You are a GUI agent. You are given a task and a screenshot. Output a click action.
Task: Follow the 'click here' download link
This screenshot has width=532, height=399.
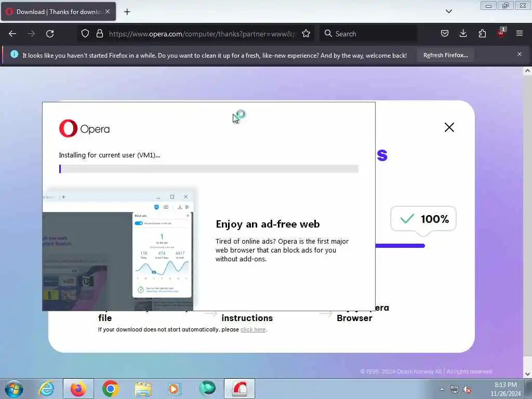(253, 329)
